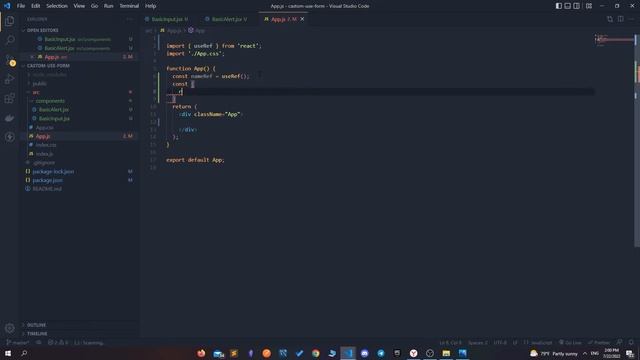This screenshot has width=640, height=360.
Task: Click Prettier in status bar
Action: (x=599, y=342)
